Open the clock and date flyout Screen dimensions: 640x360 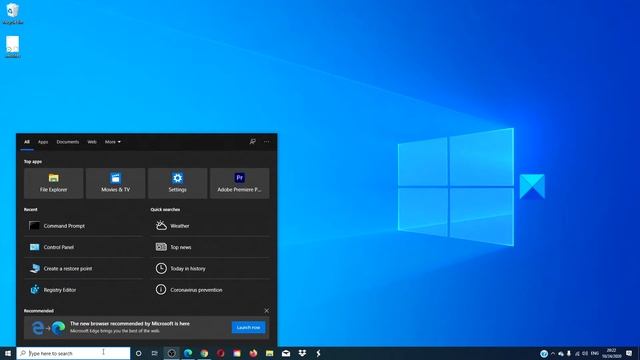point(611,353)
